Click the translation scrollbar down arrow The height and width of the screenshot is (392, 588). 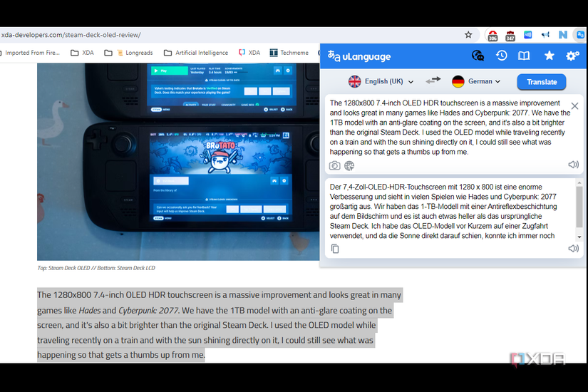pos(579,237)
